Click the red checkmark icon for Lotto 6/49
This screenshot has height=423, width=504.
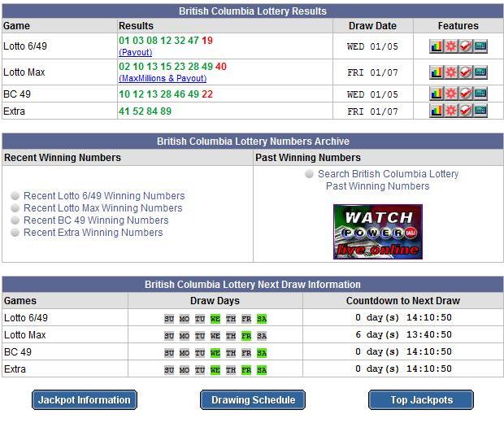[466, 46]
